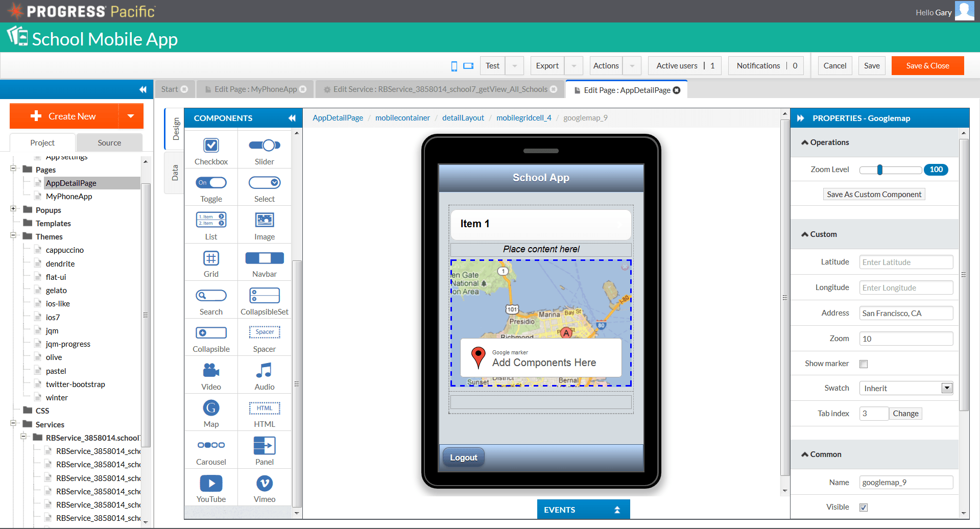Choose the Collapsible component

point(211,339)
